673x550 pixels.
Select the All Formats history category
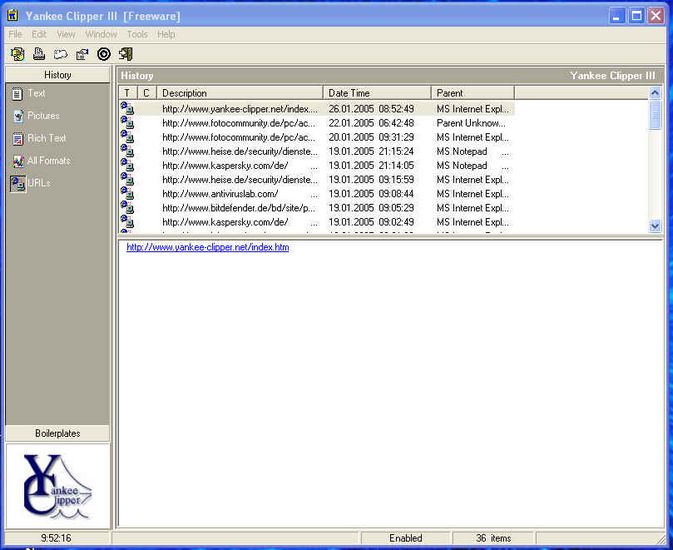(41, 161)
